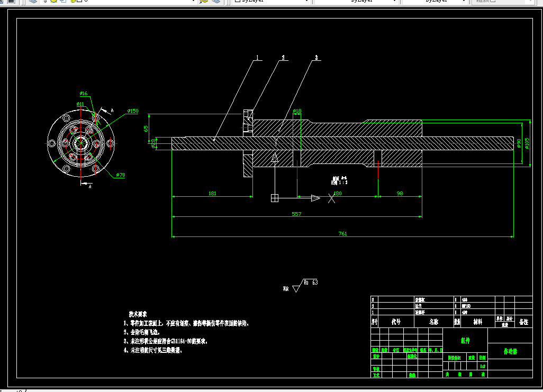The height and width of the screenshot is (392, 543).
Task: Select leader balloon number 1
Action: (257, 58)
